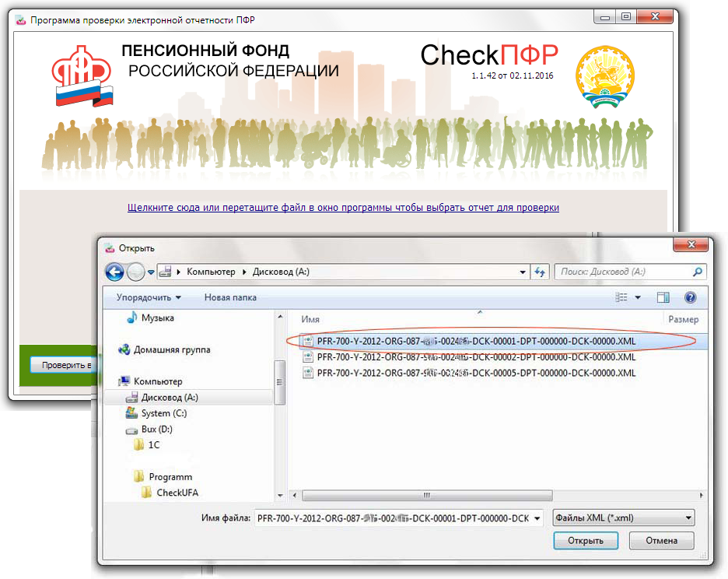
Task: Click the Back navigation arrow in Open dialog
Action: click(114, 272)
